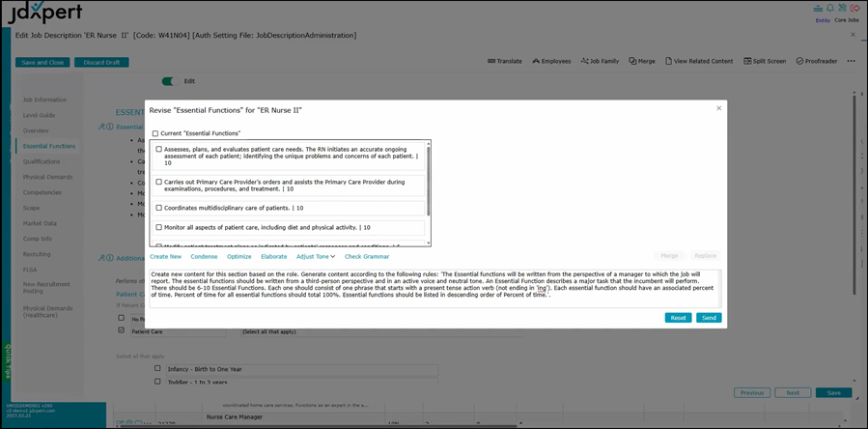
Task: Click the Reset button
Action: (x=678, y=318)
